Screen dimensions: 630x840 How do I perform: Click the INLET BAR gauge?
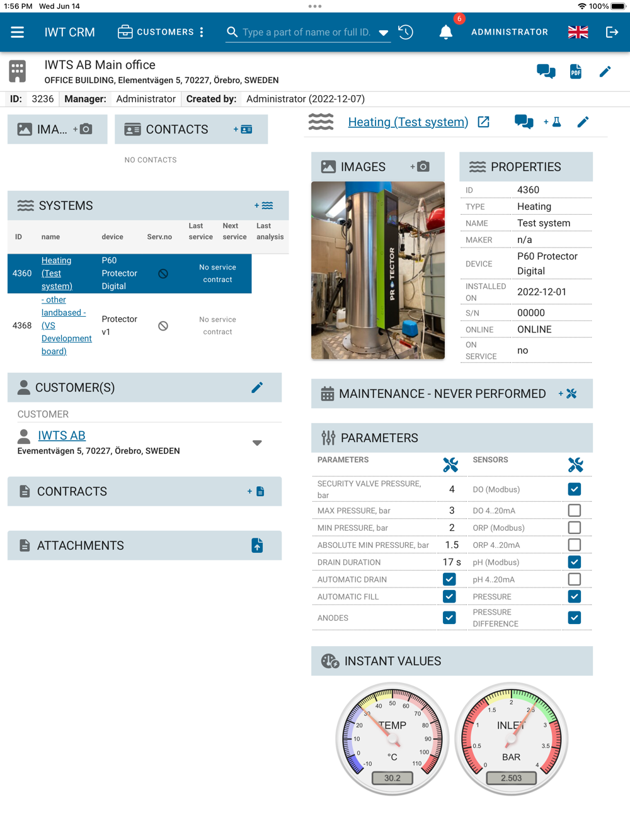512,739
